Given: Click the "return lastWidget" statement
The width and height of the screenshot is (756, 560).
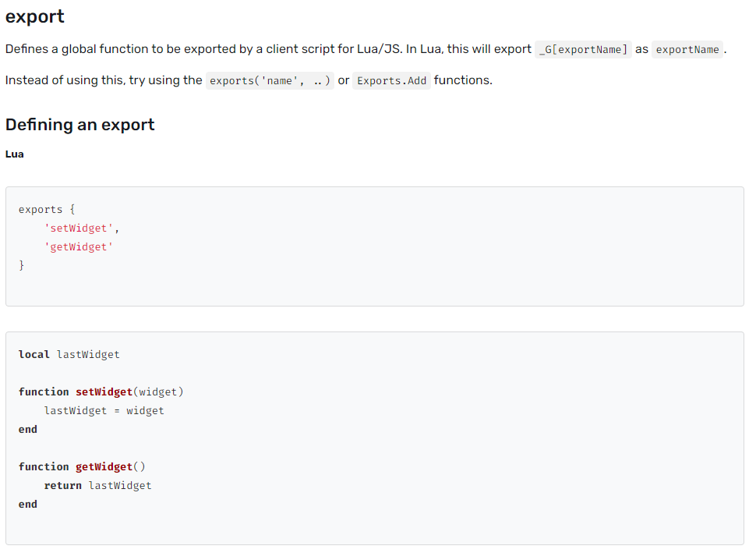Looking at the screenshot, I should tap(97, 485).
